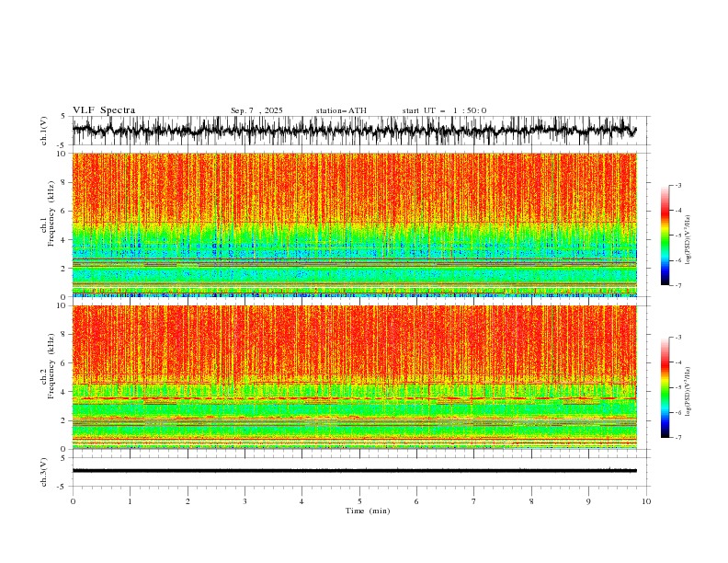
Task: Click inside the ch.2 spectrogram panel
Action: pyautogui.click(x=354, y=377)
